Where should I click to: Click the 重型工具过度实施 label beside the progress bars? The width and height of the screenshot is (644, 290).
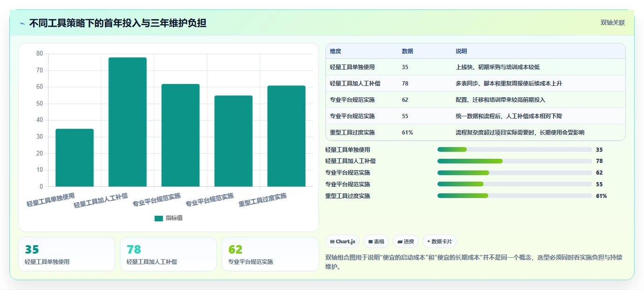click(347, 196)
